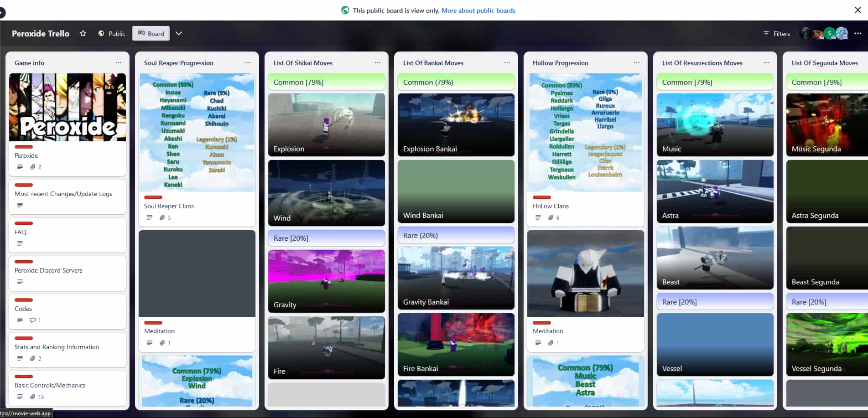This screenshot has width=868, height=418.
Task: Dismiss the view-only banner
Action: point(858,10)
